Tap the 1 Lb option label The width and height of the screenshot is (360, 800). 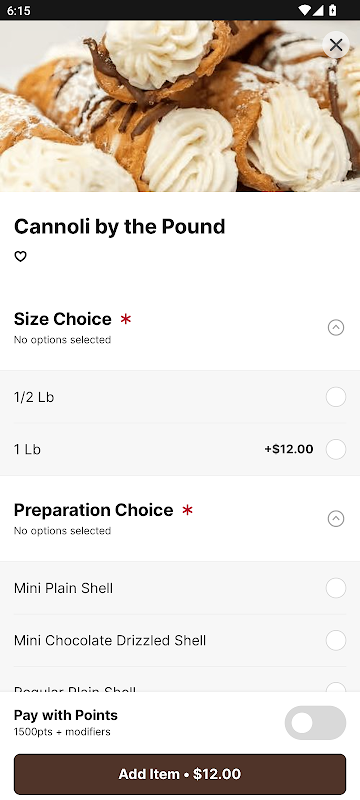27,449
